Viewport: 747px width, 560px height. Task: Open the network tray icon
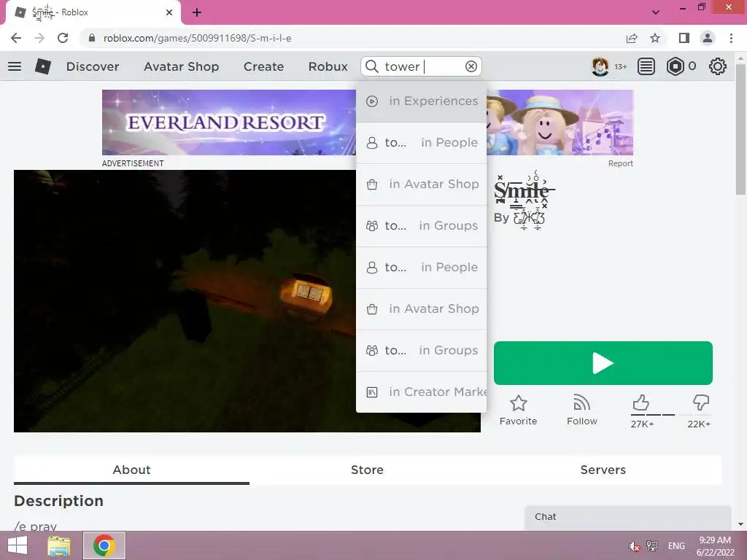[x=652, y=546]
